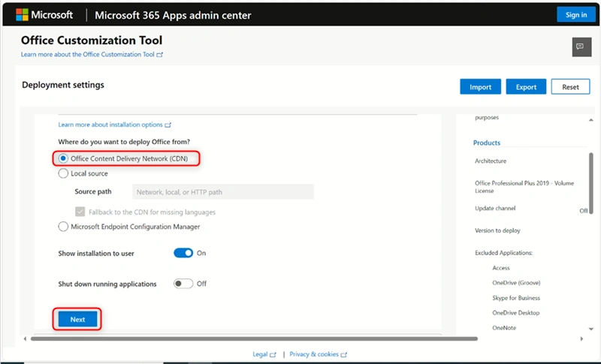
Task: Click Version to deploy in summary
Action: 497,230
